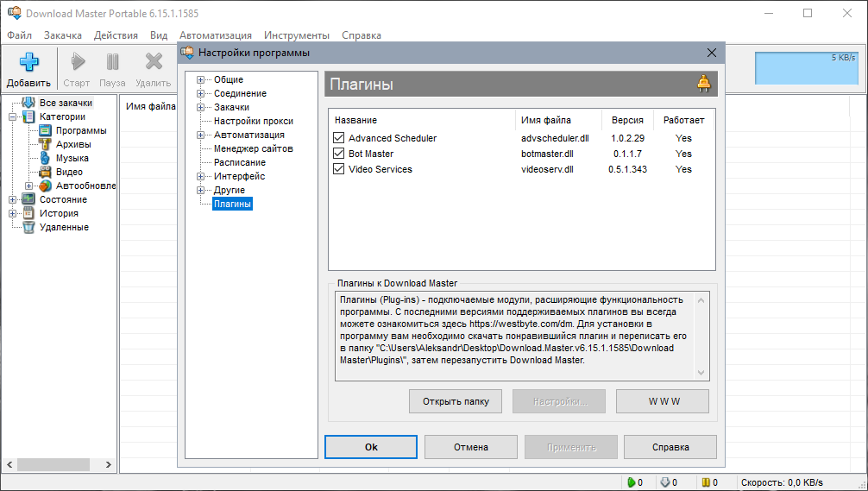This screenshot has height=491, width=868.
Task: Click the Пауза pause icon in toolbar
Action: [x=112, y=61]
